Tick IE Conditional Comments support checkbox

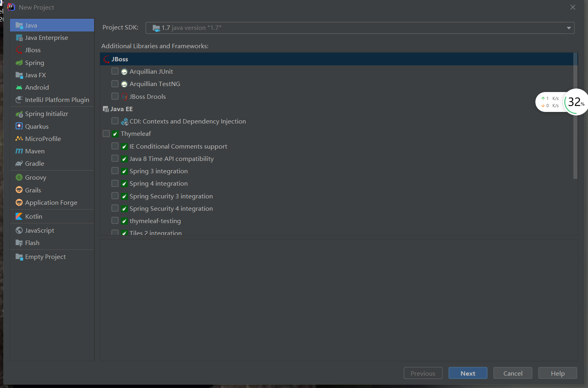[x=115, y=146]
